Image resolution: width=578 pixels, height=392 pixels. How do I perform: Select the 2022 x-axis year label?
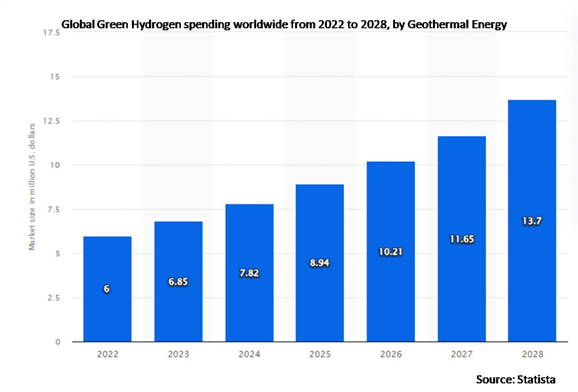107,355
